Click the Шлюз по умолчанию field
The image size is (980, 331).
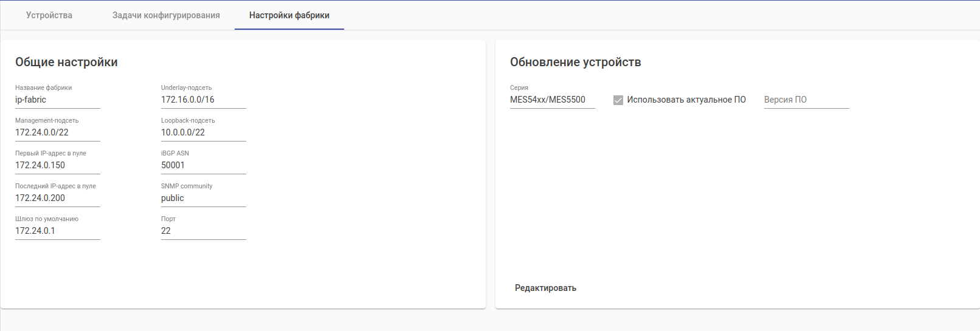(58, 231)
